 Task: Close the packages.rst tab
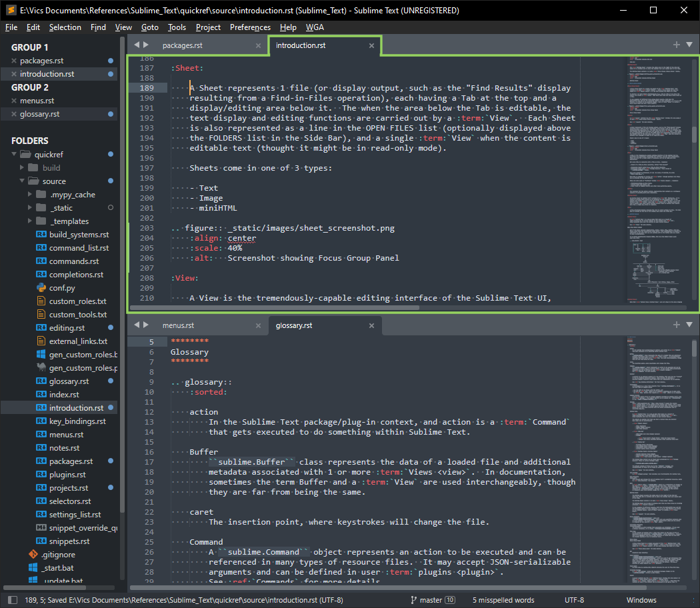coord(259,45)
